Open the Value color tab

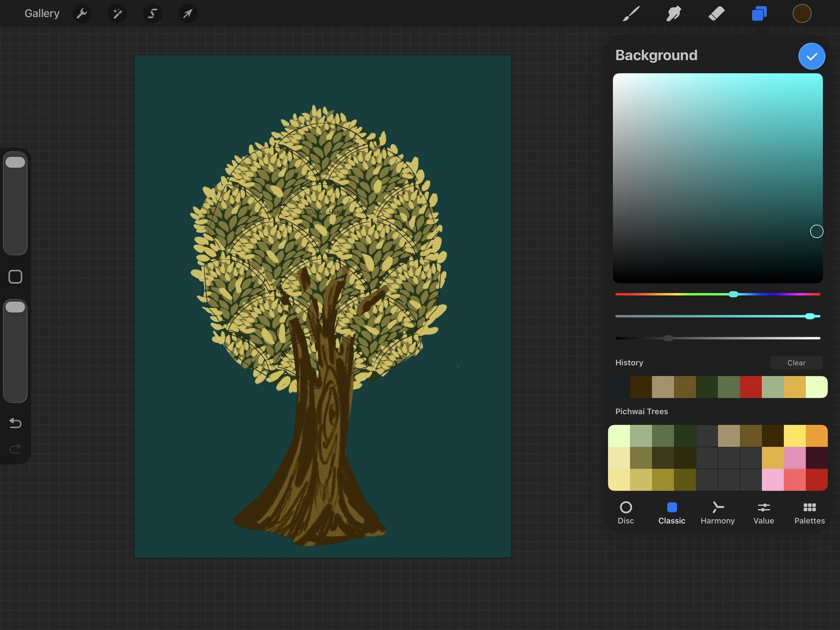click(x=763, y=513)
